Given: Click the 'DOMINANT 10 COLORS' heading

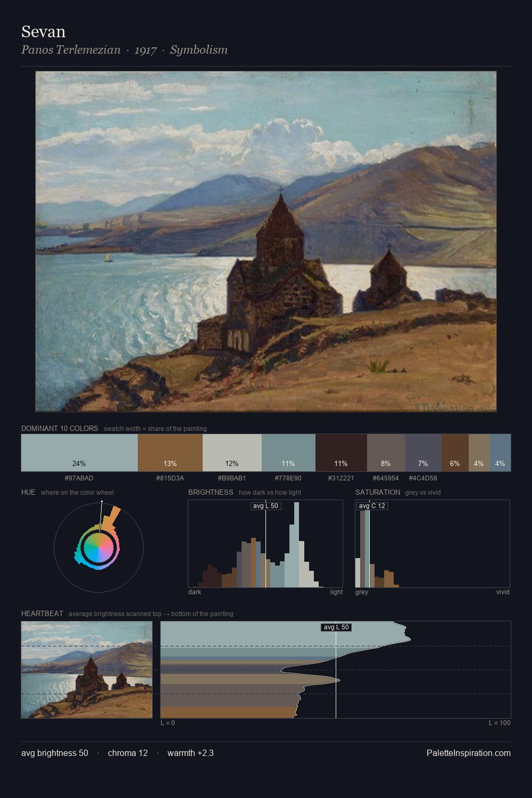Looking at the screenshot, I should 60,428.
